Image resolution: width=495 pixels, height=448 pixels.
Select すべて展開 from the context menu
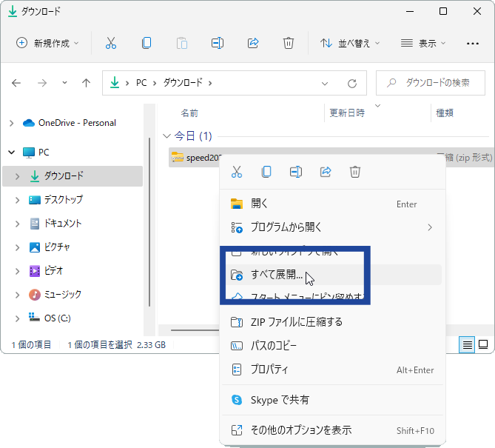(x=277, y=275)
